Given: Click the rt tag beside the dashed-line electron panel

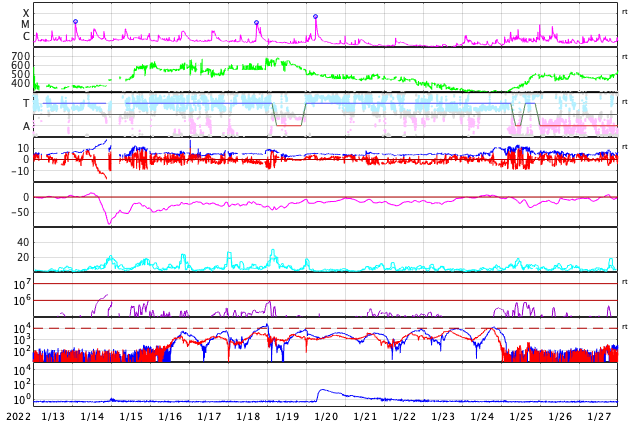Looking at the screenshot, I should click(x=625, y=326).
